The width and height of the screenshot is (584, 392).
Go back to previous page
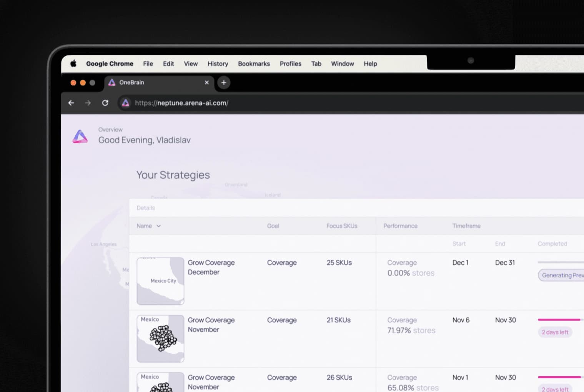[x=71, y=103]
